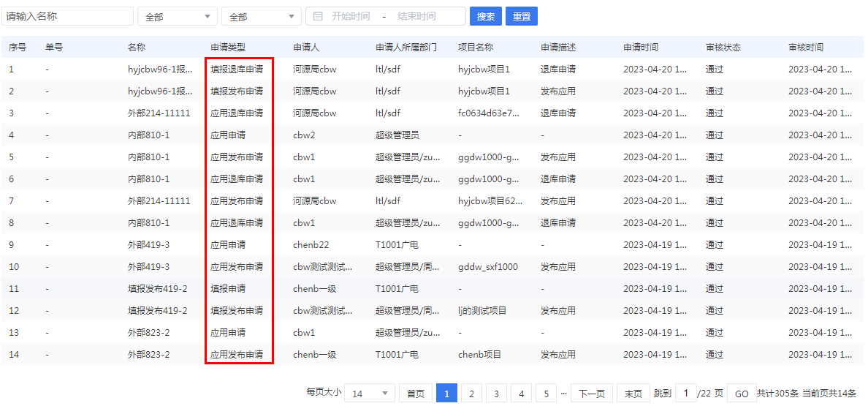This screenshot has height=406, width=868.
Task: Select 填报申请 type in row 11
Action: 228,288
